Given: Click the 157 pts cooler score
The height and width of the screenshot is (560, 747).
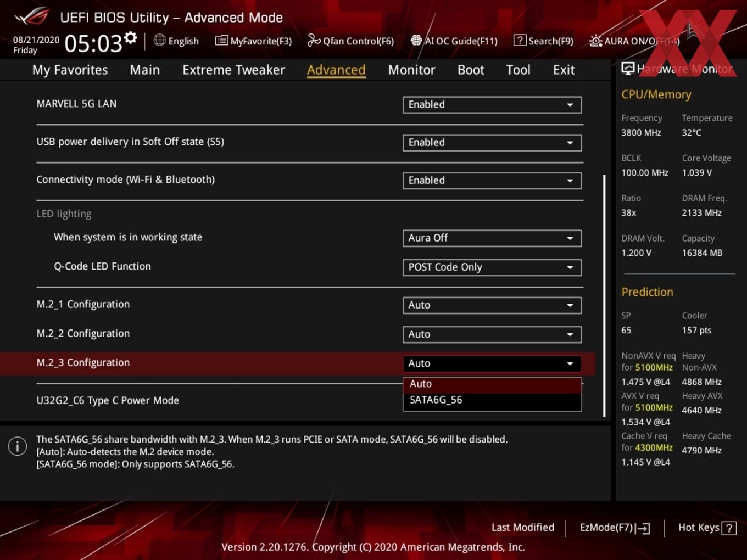Looking at the screenshot, I should [x=696, y=330].
